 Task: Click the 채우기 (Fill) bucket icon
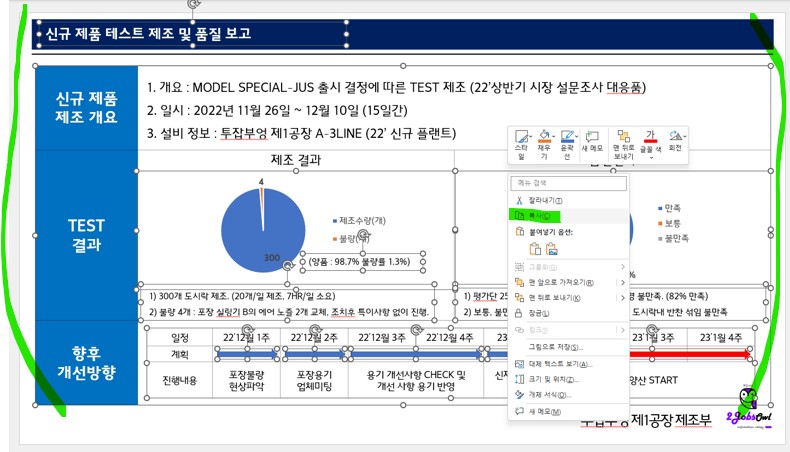coord(544,136)
